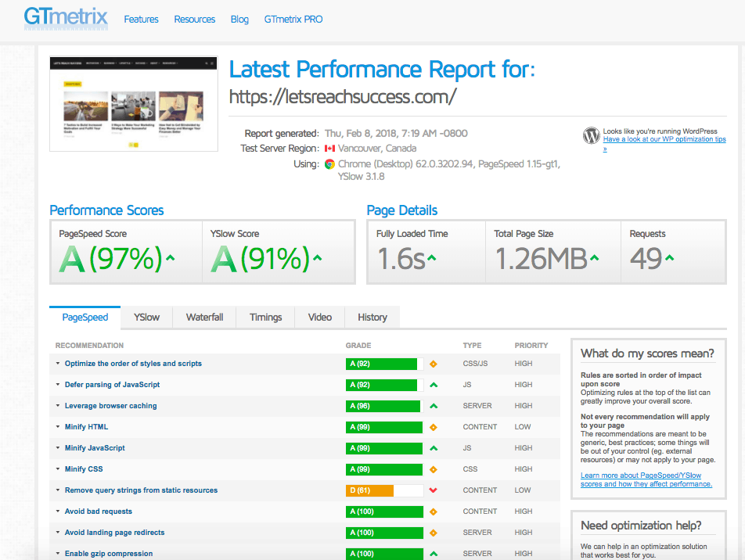Expand Optimize the order of styles and scripts
Viewport: 745px width, 560px height.
(x=133, y=364)
